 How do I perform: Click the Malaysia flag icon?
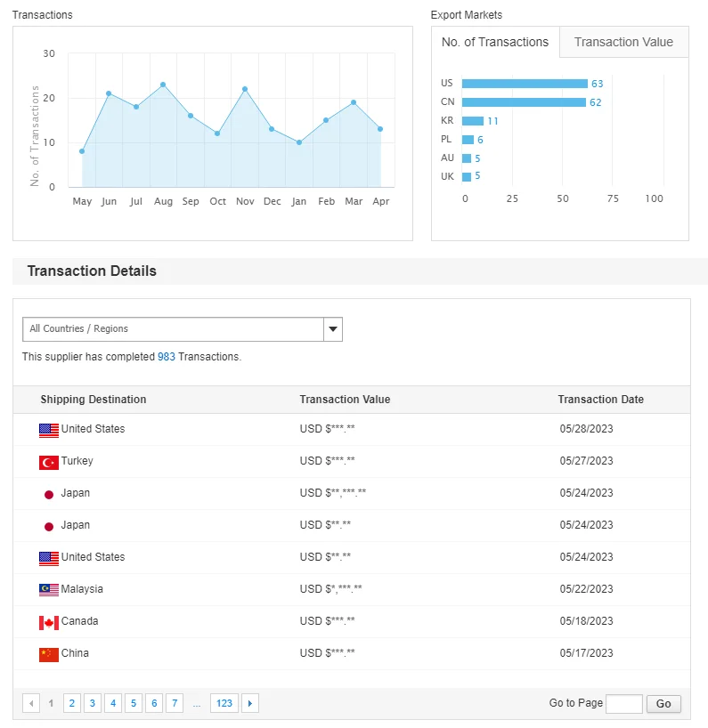point(49,590)
